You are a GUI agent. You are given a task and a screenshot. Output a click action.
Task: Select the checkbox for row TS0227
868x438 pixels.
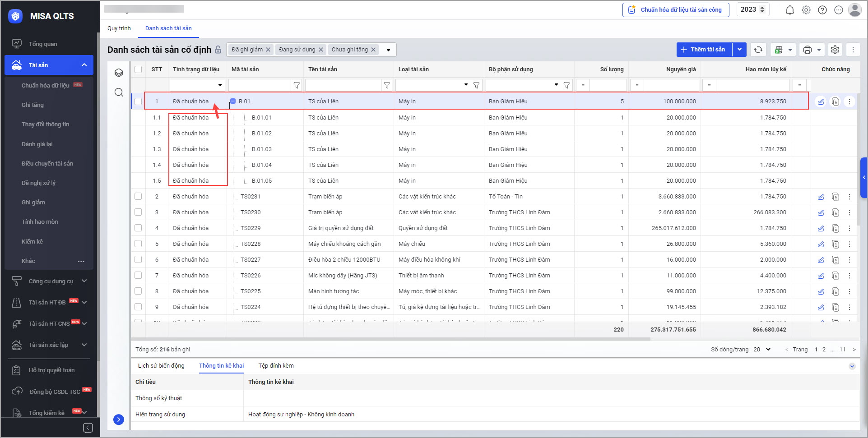[138, 260]
